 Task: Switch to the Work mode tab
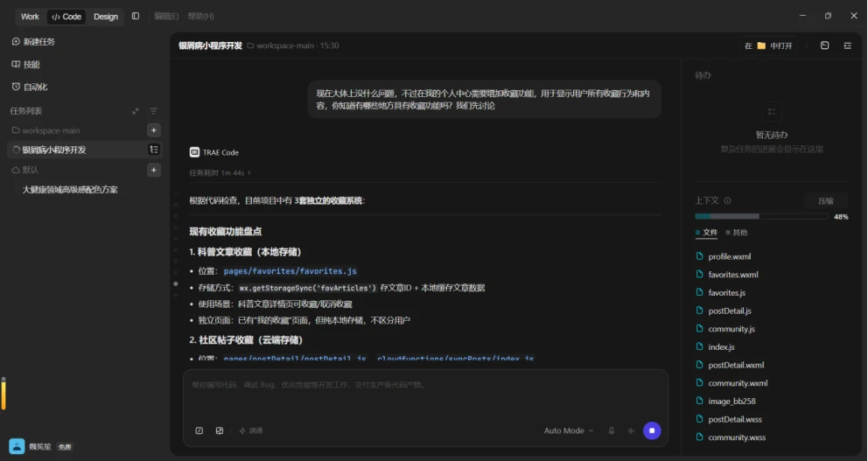(30, 17)
